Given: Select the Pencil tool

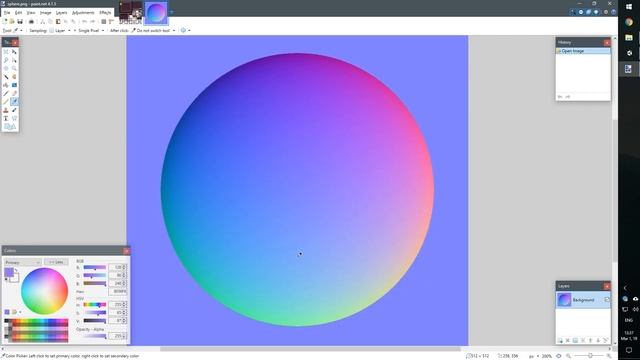Looking at the screenshot, I should tap(6, 102).
